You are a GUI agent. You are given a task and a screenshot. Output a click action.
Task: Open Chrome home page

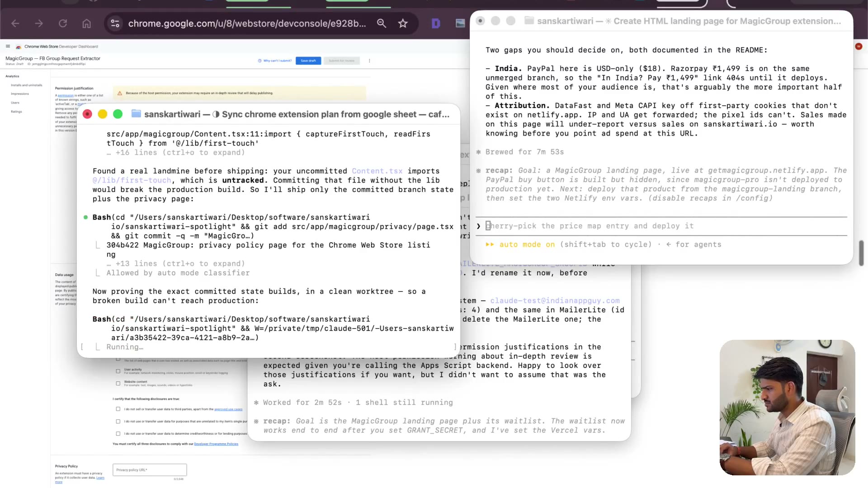tap(87, 23)
